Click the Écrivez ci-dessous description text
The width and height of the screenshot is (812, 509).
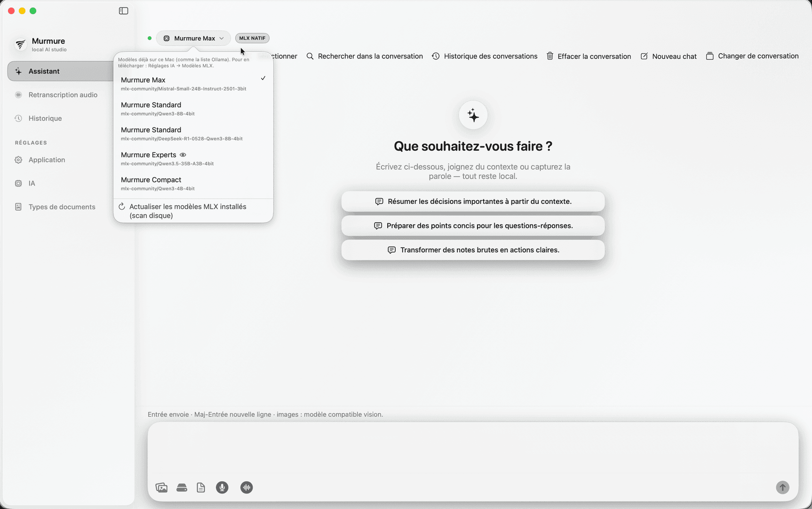tap(473, 171)
